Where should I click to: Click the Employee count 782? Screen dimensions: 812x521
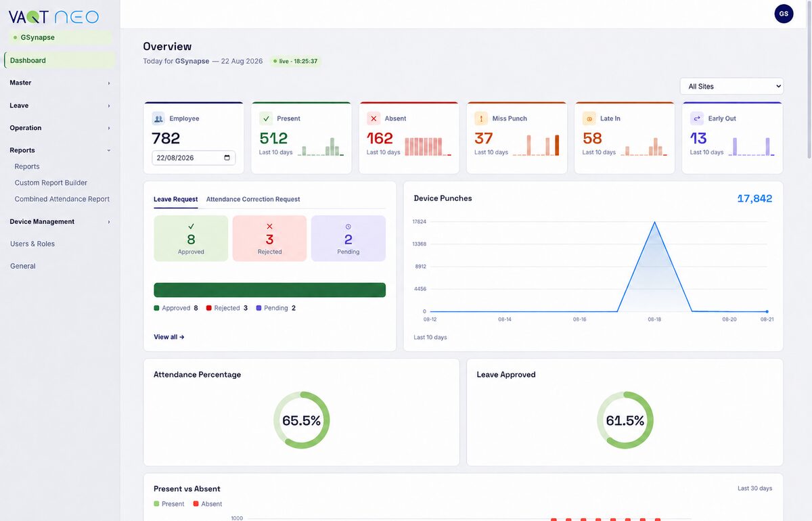(166, 139)
